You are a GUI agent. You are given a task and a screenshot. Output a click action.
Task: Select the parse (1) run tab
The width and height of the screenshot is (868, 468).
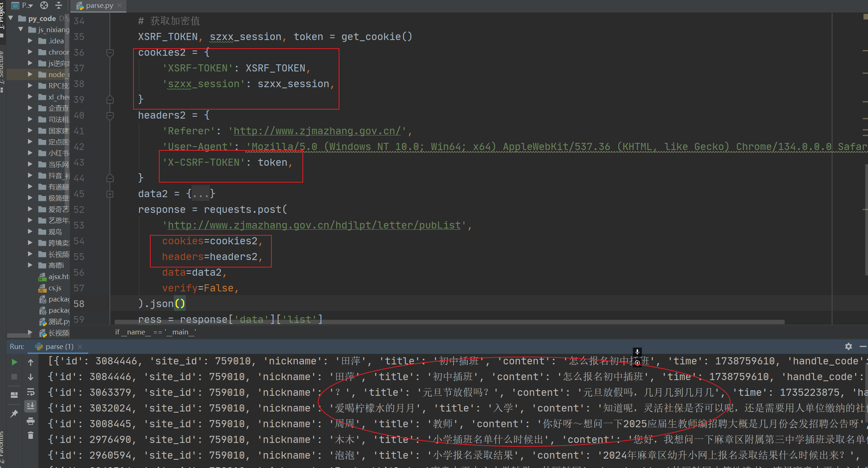(59, 346)
